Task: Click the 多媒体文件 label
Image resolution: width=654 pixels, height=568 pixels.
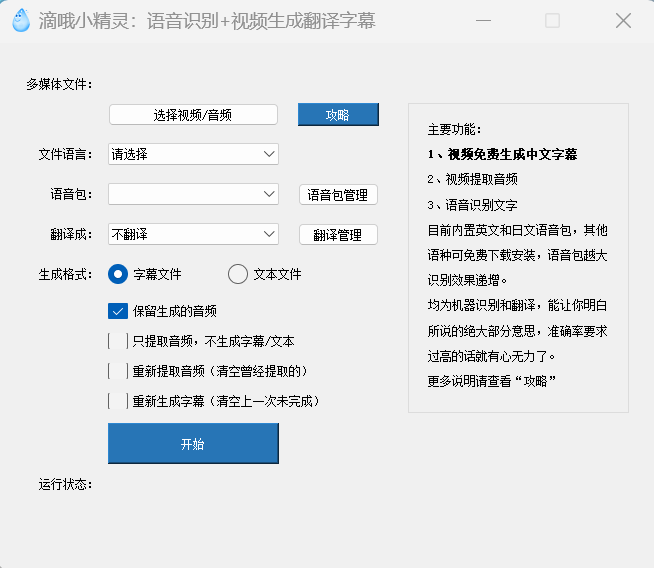Action: [x=60, y=85]
